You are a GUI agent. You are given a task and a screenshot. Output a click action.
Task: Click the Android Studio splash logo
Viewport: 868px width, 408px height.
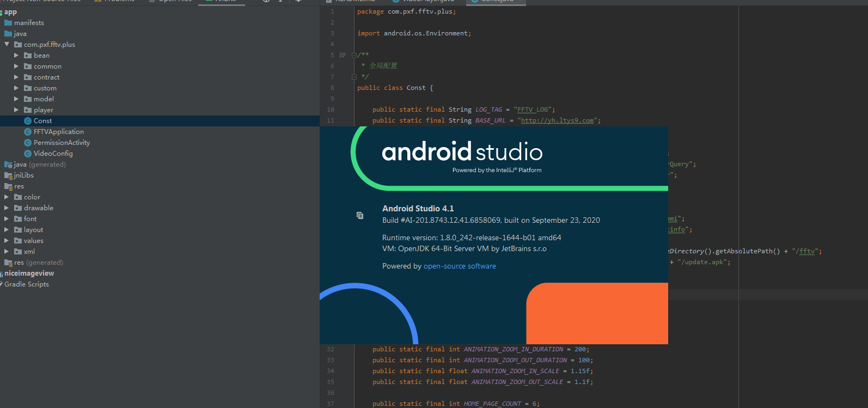462,152
